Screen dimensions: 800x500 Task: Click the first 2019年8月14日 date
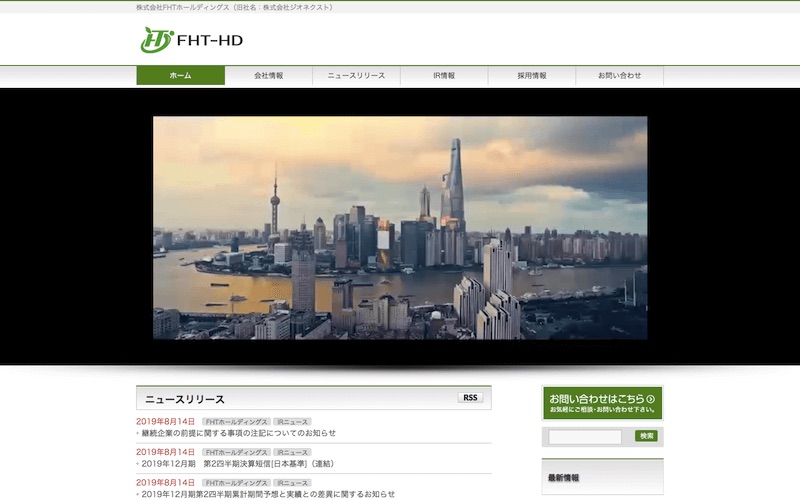(165, 421)
